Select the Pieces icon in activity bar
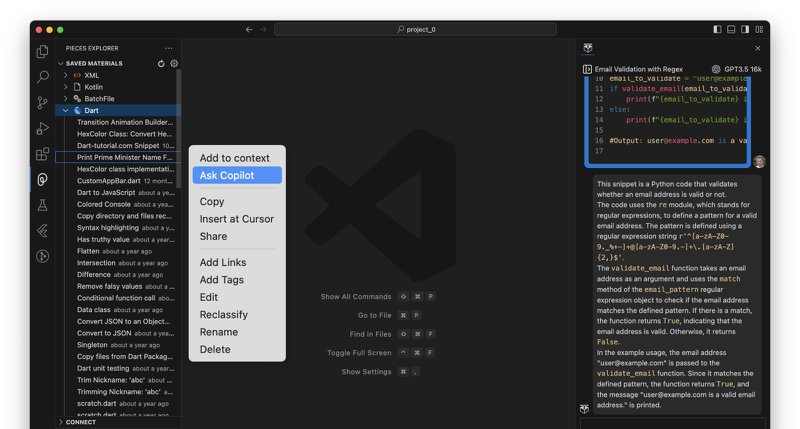This screenshot has width=800, height=429. (43, 180)
